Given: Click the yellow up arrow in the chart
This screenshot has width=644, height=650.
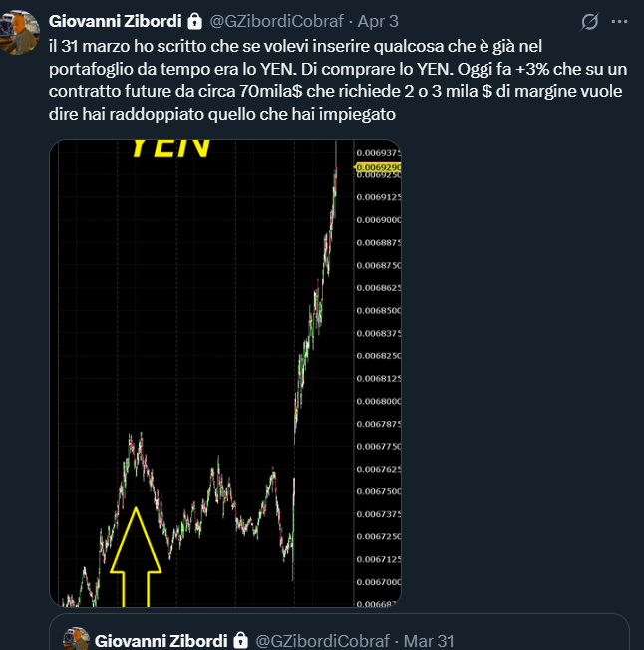Looking at the screenshot, I should pyautogui.click(x=136, y=556).
